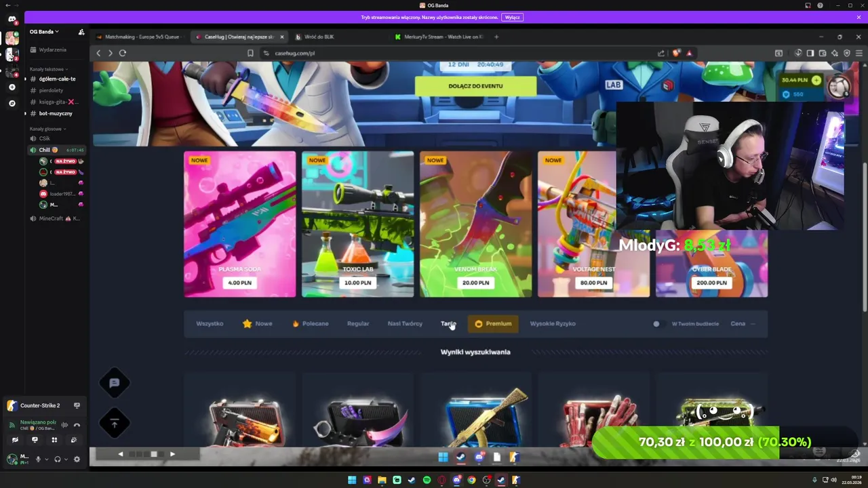Open Brave Shields lion icon
The image size is (868, 488).
pos(676,53)
